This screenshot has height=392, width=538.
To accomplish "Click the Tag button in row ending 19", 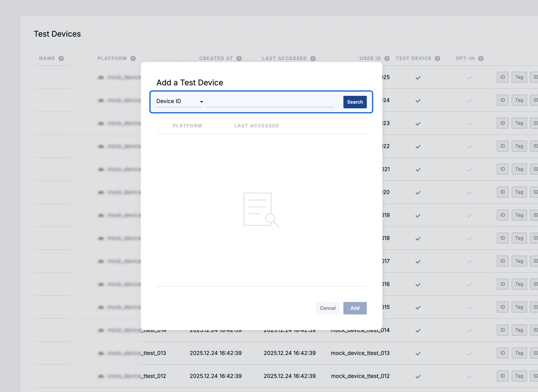I will click(x=519, y=215).
